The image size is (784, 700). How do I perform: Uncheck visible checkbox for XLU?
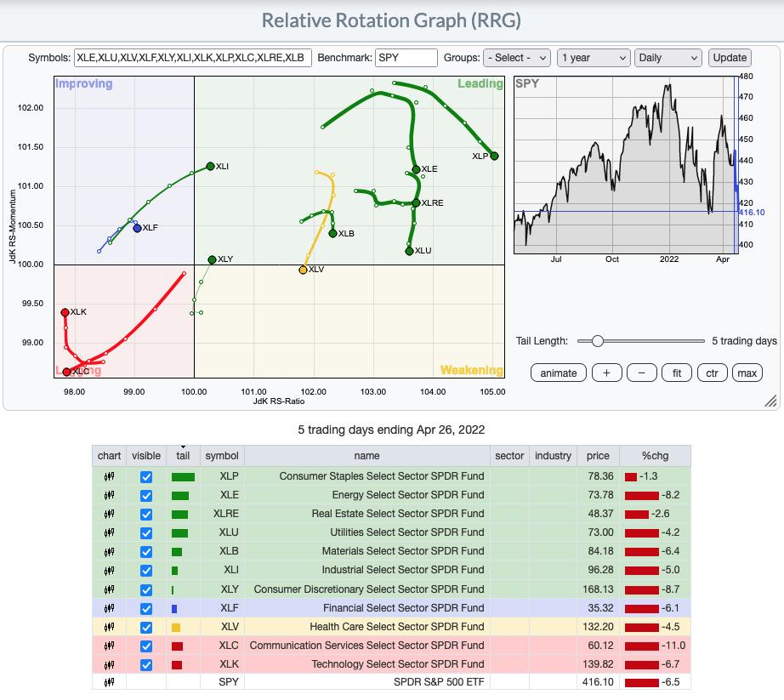(146, 533)
